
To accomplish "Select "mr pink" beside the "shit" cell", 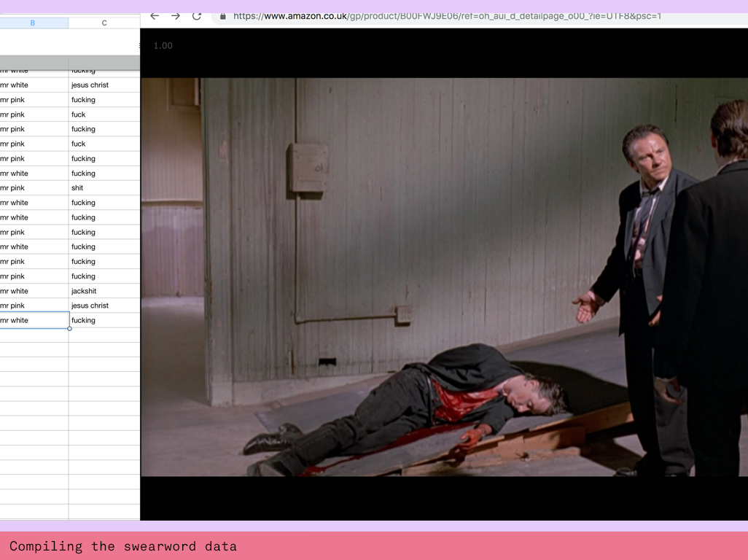I will [x=34, y=188].
